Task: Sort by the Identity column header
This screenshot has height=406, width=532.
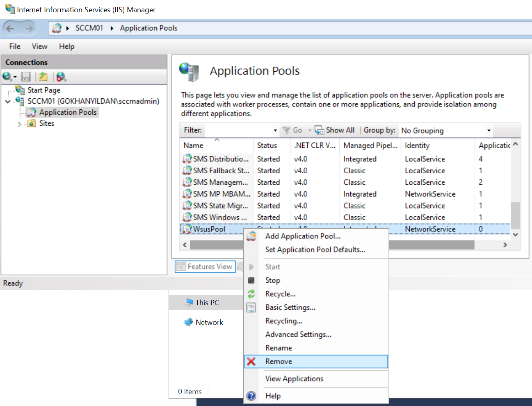Action: point(438,145)
